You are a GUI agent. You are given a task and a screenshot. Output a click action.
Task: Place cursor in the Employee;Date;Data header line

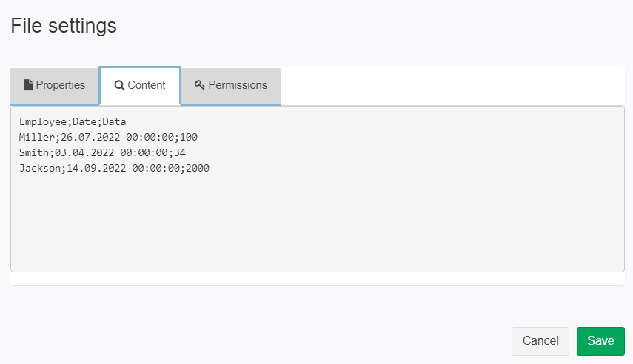click(x=73, y=122)
